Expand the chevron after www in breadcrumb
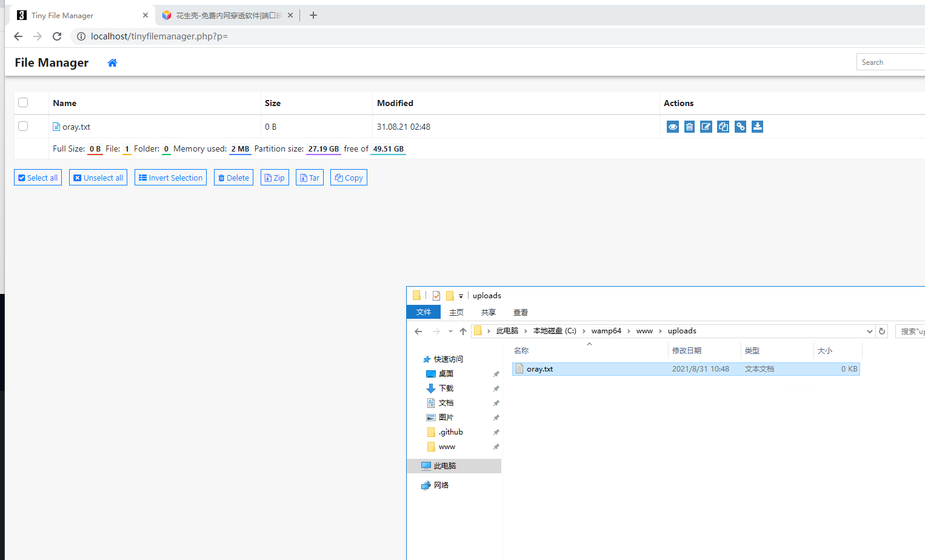Screen dimensions: 925x560 (660, 331)
